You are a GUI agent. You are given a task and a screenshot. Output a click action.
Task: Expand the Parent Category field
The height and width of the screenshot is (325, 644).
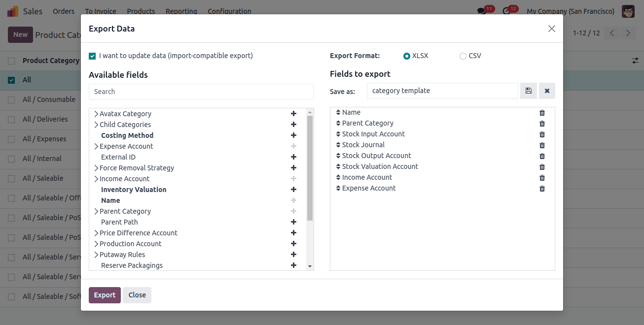pyautogui.click(x=96, y=211)
